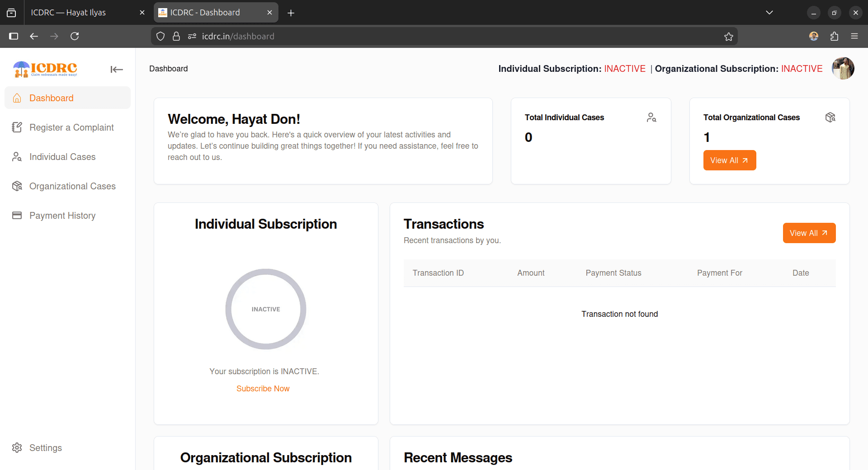
Task: Click the Payment For column header
Action: point(720,273)
